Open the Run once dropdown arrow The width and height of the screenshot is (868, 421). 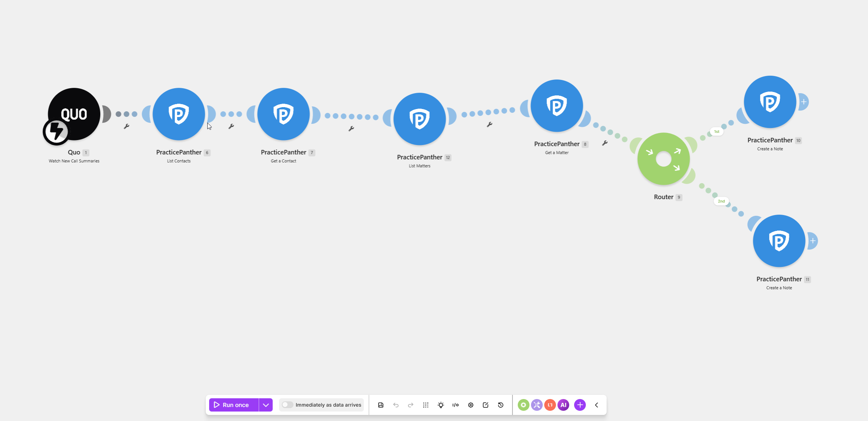[266, 405]
